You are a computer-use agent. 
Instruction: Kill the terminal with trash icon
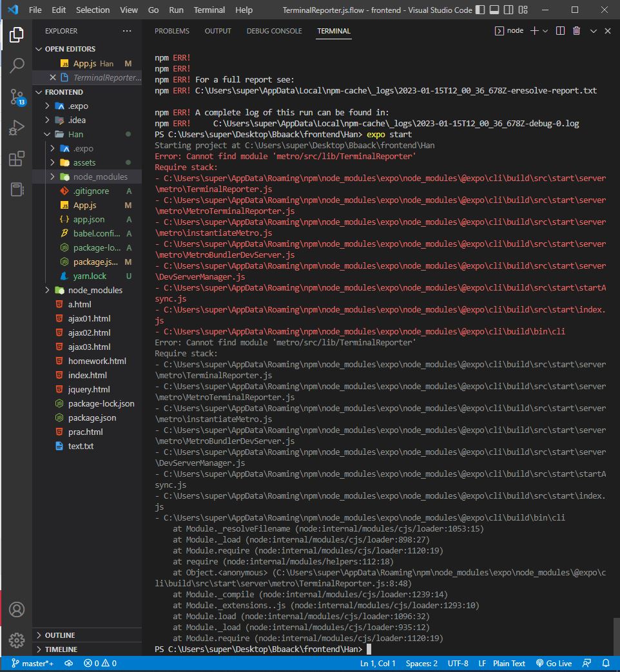point(576,31)
